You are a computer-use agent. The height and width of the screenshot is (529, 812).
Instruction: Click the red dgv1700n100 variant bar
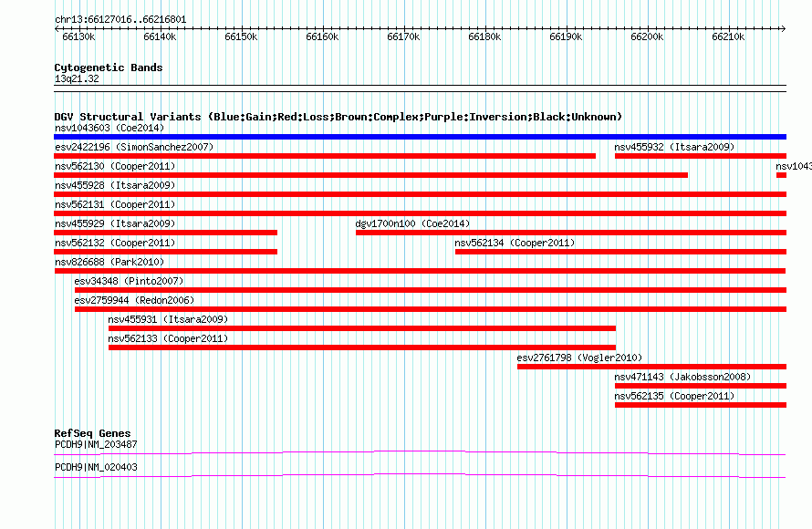tap(571, 233)
